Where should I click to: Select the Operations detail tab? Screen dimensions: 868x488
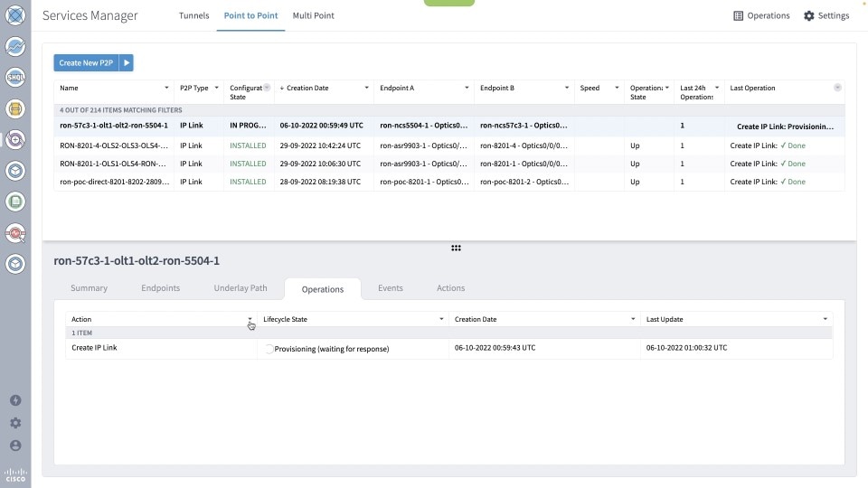[323, 289]
